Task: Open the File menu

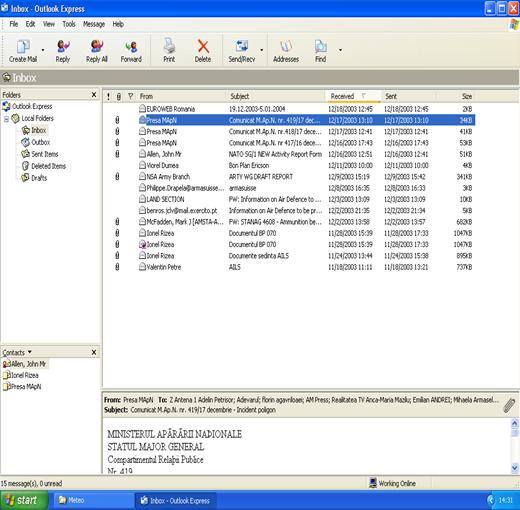Action: 14,24
